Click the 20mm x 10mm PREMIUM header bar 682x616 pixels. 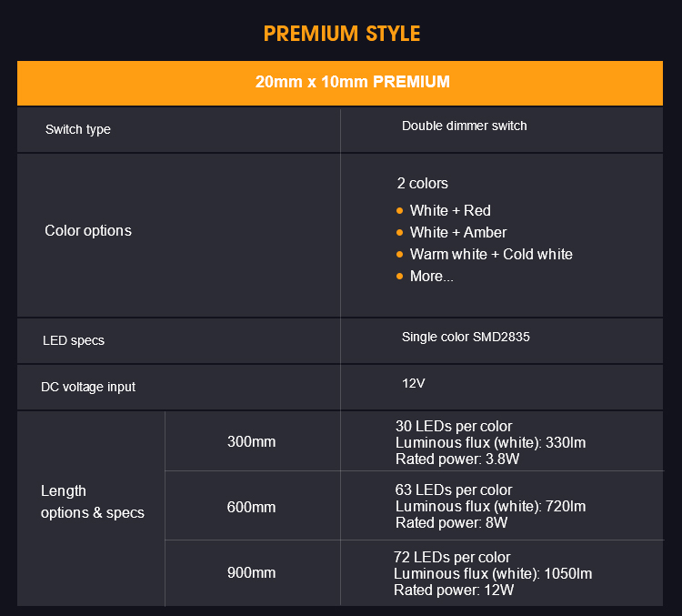(340, 83)
